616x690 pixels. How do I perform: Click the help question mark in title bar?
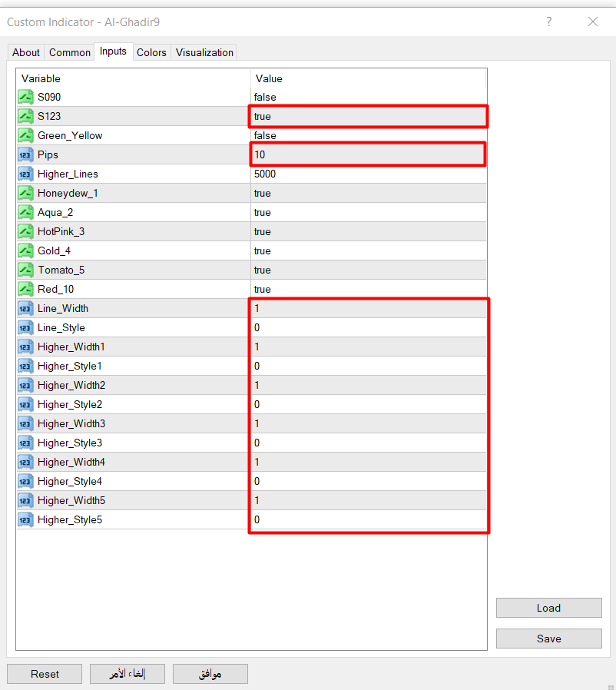click(x=548, y=22)
